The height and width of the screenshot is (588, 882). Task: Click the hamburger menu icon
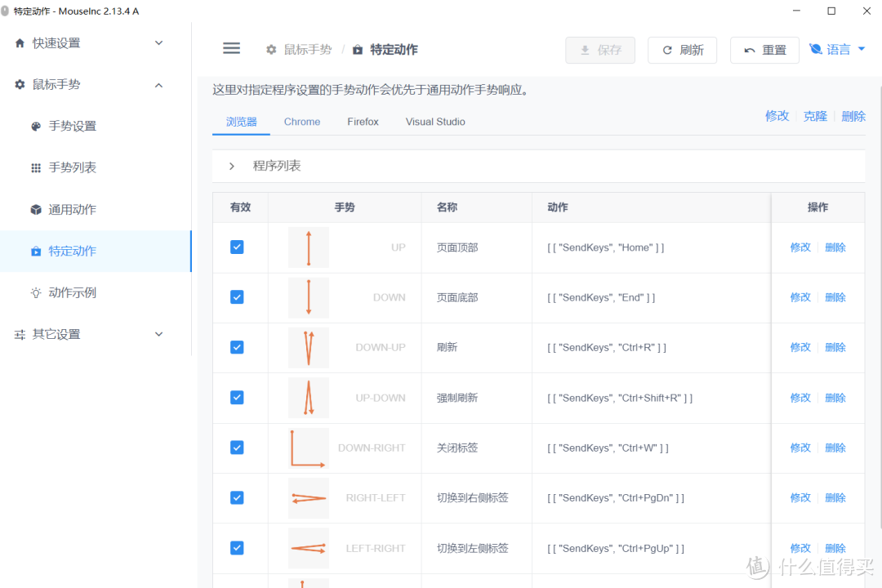[231, 48]
